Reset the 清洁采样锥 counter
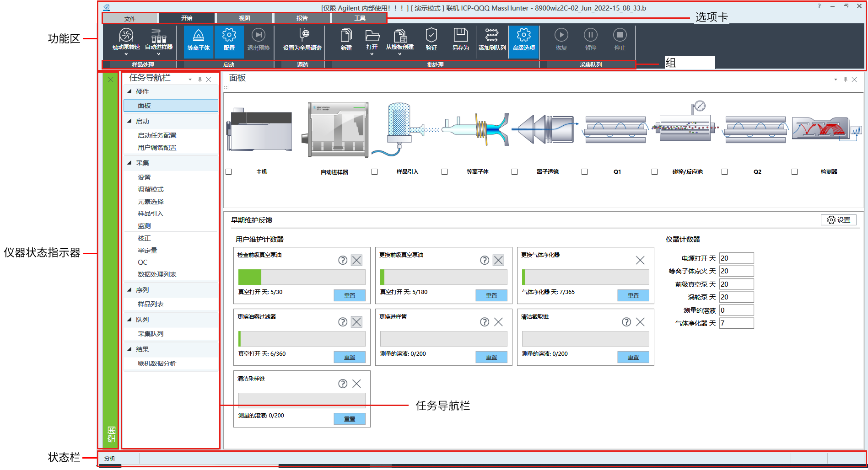Screen dimensions: 868x470 [350, 419]
